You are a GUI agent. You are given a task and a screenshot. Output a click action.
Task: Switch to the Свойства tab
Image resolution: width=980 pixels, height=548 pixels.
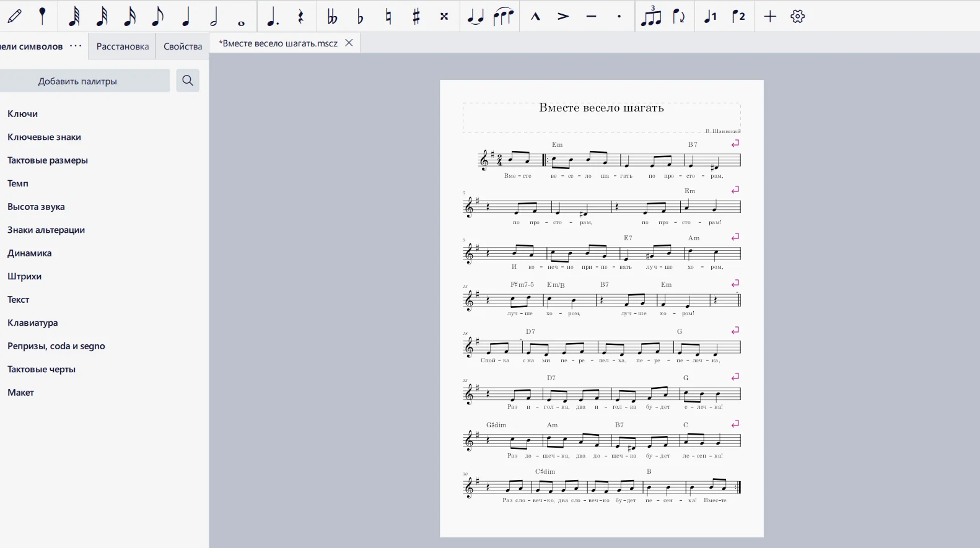pos(183,46)
